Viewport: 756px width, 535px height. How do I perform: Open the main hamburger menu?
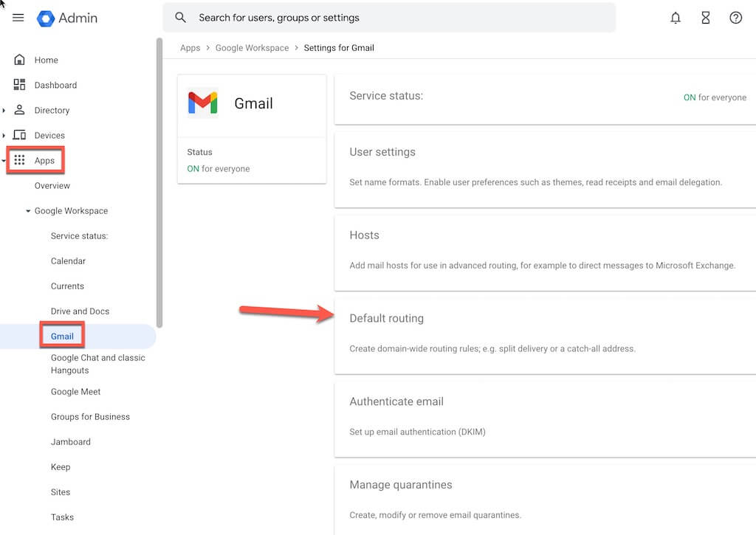pyautogui.click(x=18, y=18)
